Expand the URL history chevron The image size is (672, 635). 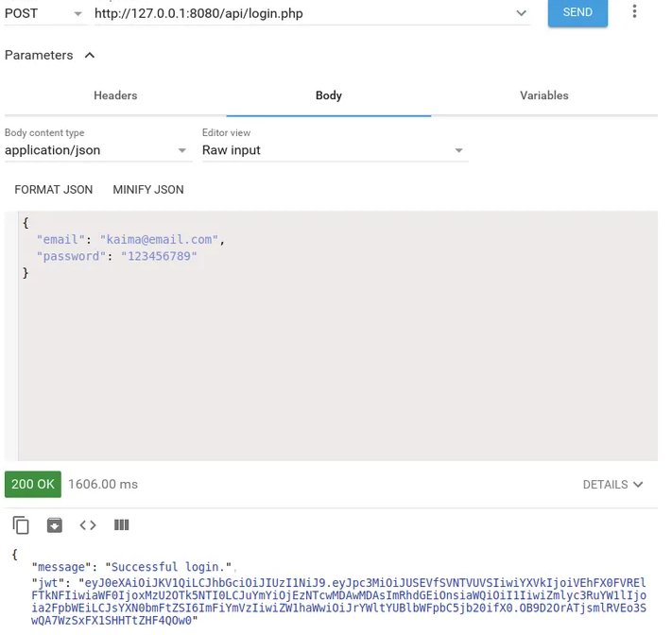[x=521, y=13]
